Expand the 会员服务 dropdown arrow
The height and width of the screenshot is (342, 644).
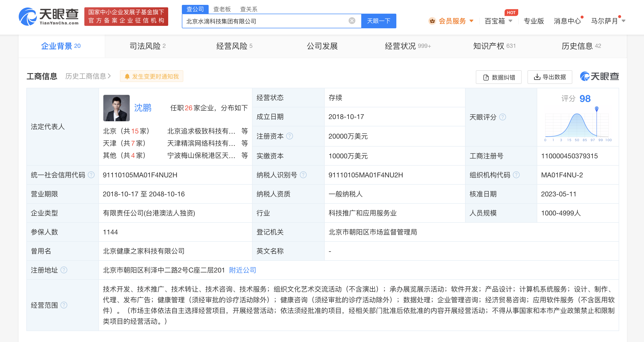pos(471,21)
